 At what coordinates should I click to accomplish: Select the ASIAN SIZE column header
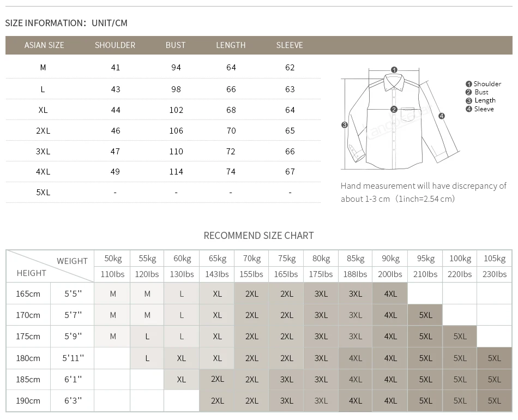pyautogui.click(x=44, y=45)
